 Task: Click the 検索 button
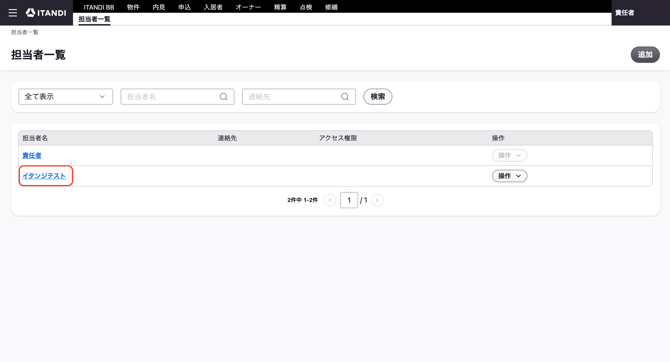(x=378, y=97)
